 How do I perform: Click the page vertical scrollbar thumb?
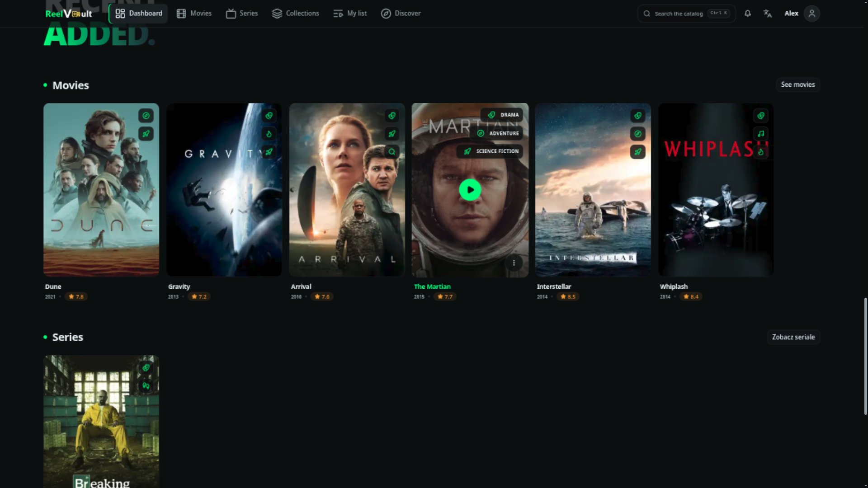click(x=865, y=356)
